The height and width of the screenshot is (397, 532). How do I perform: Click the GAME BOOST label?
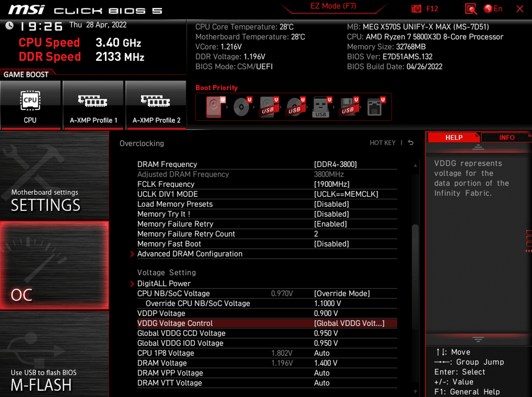point(26,74)
